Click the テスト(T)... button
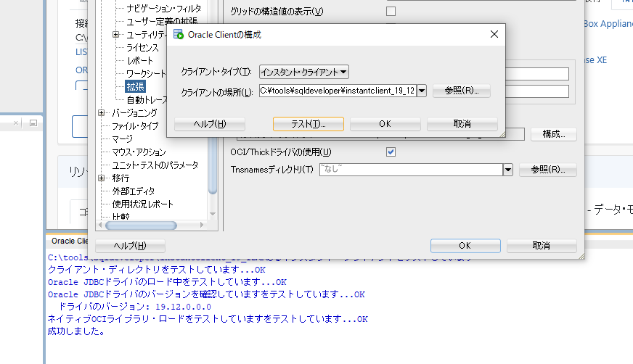Screen dimensions: 633x364 308,124
